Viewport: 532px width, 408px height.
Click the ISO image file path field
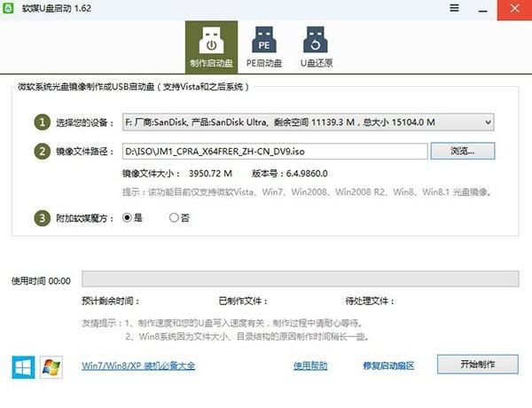click(275, 152)
